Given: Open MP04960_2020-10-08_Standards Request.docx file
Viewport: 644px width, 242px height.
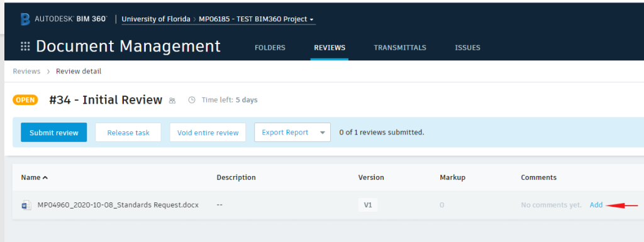Looking at the screenshot, I should (118, 205).
